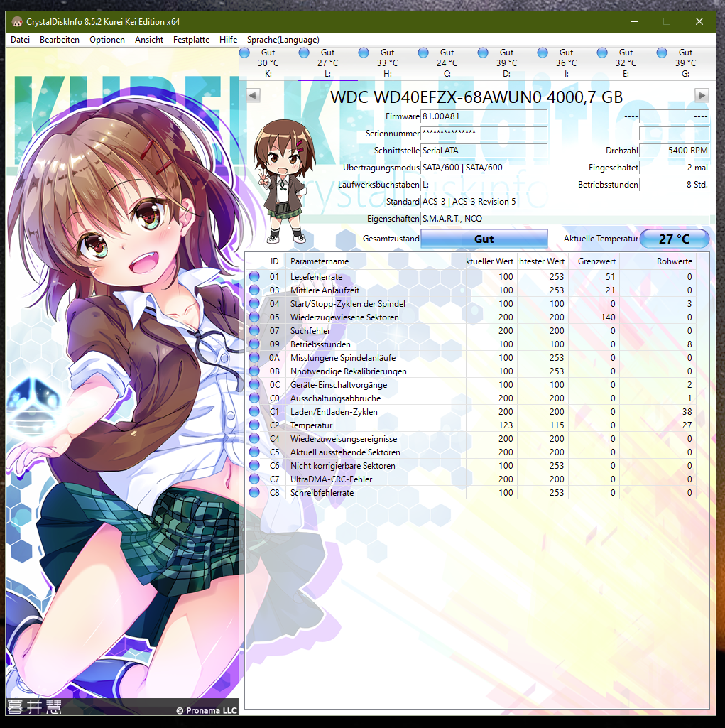This screenshot has width=725, height=728.
Task: Click status icon for Schreibfehlerrate row
Action: (x=254, y=492)
